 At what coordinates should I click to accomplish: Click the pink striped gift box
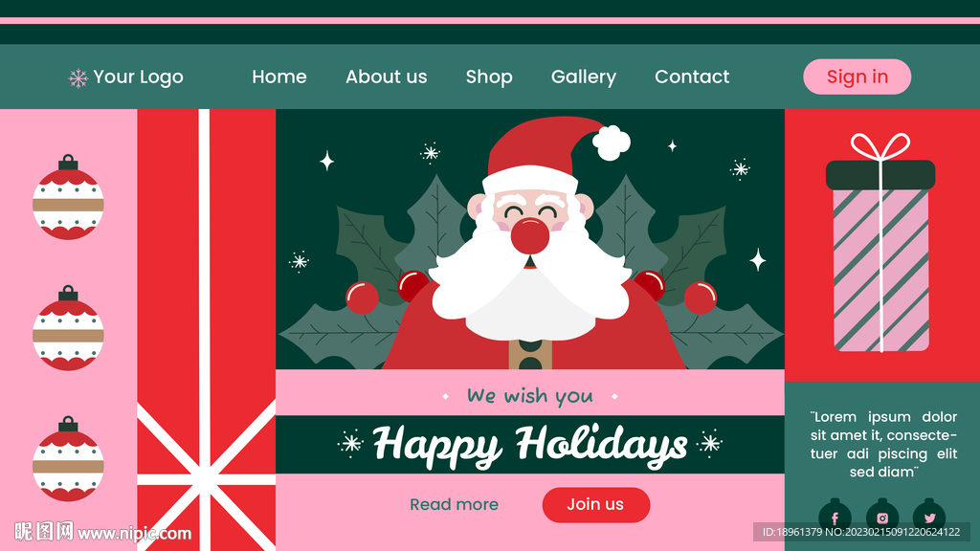coord(880,242)
